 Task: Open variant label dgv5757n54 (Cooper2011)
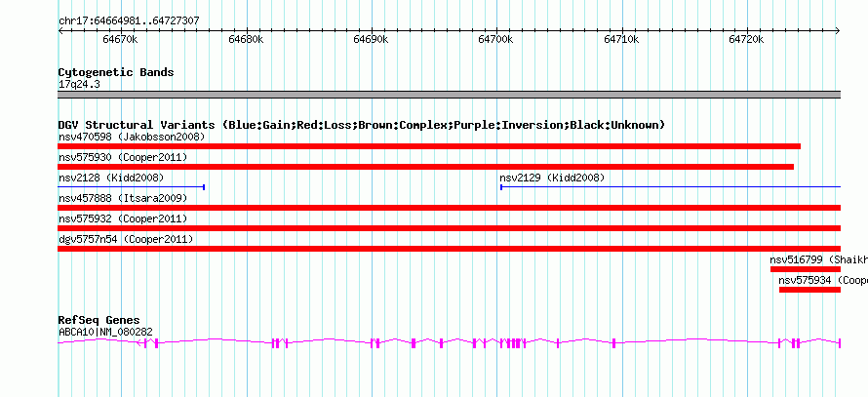pyautogui.click(x=126, y=239)
